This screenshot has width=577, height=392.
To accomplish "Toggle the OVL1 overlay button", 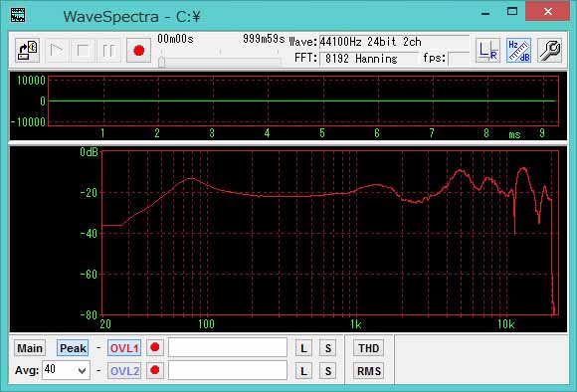I will (x=124, y=348).
